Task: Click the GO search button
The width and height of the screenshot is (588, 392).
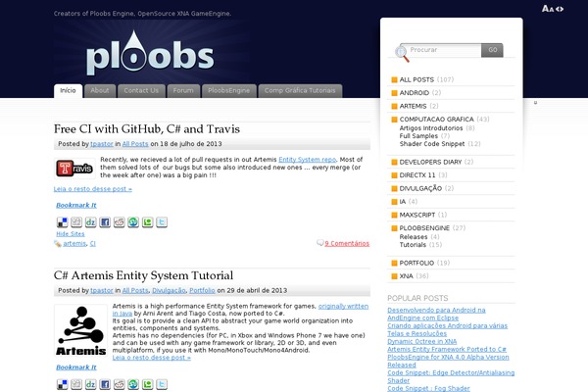Action: (x=492, y=50)
